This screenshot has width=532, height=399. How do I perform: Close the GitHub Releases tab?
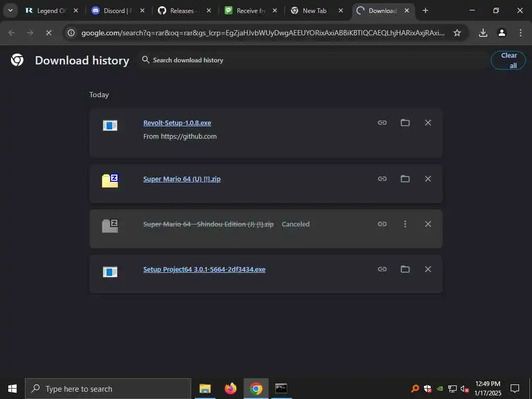(209, 10)
